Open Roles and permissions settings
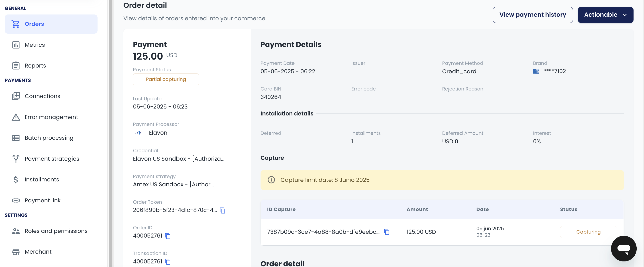The height and width of the screenshot is (267, 644). (x=56, y=231)
